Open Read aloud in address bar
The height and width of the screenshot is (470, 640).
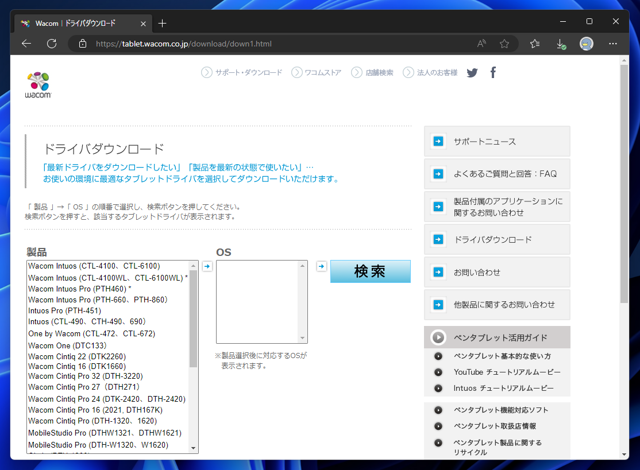point(482,44)
